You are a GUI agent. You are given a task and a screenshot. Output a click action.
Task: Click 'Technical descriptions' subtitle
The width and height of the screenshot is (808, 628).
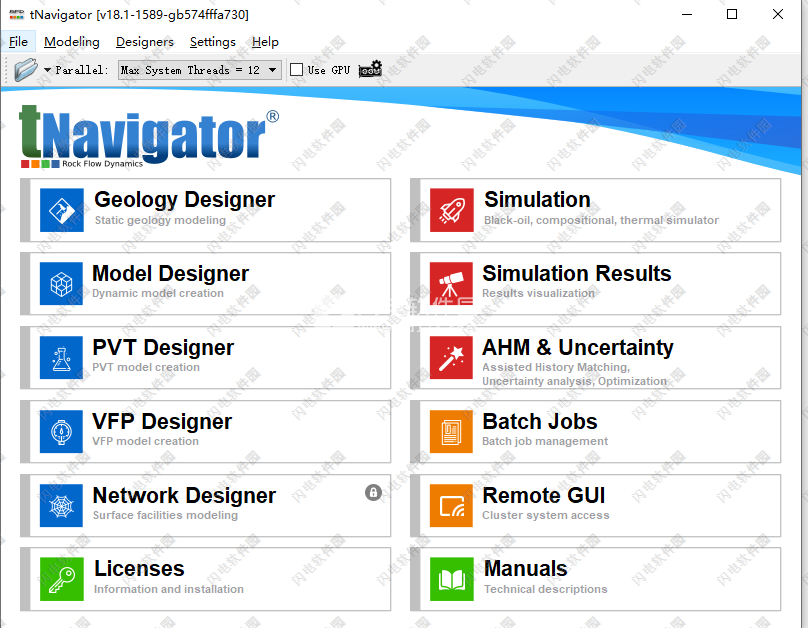[x=546, y=589]
